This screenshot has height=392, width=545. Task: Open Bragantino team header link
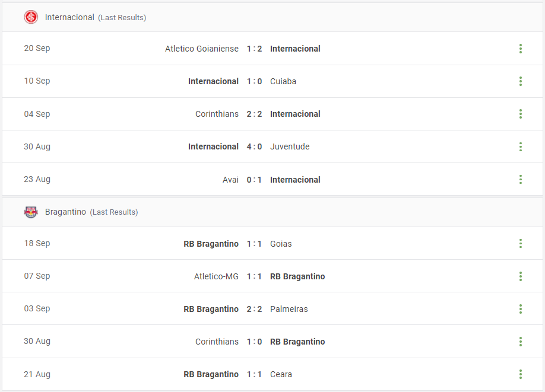point(65,212)
